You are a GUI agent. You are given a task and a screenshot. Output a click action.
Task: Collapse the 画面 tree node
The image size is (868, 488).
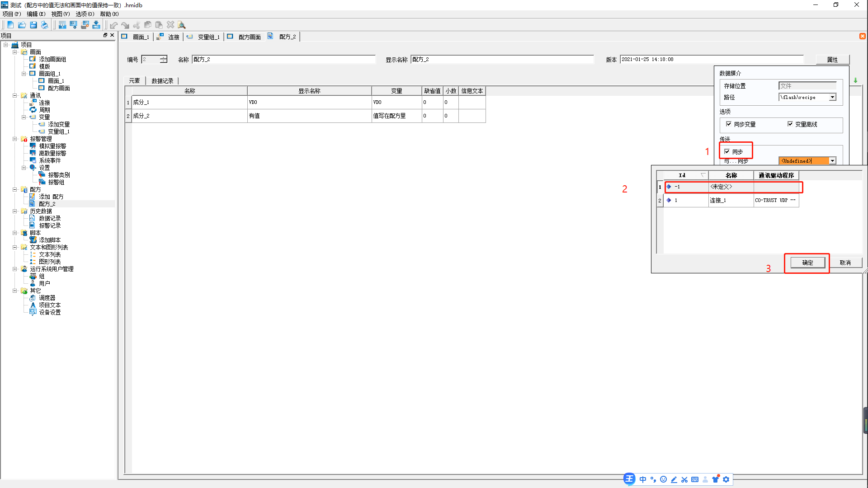point(15,52)
